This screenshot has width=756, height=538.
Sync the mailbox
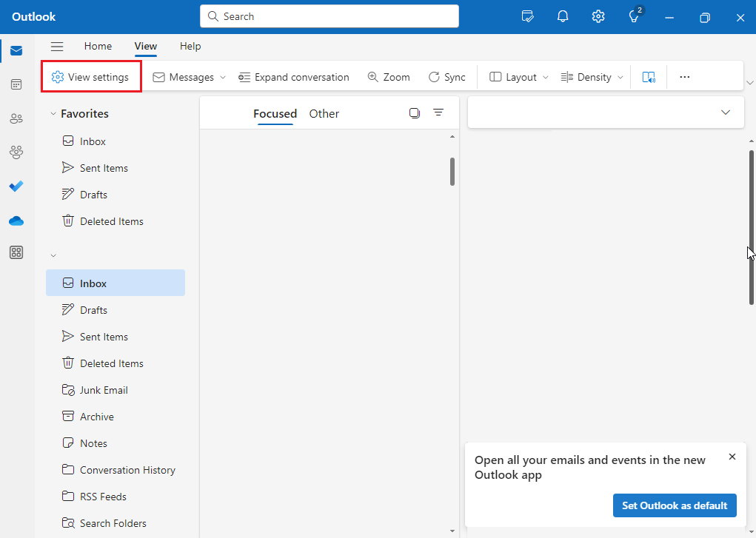coord(447,76)
